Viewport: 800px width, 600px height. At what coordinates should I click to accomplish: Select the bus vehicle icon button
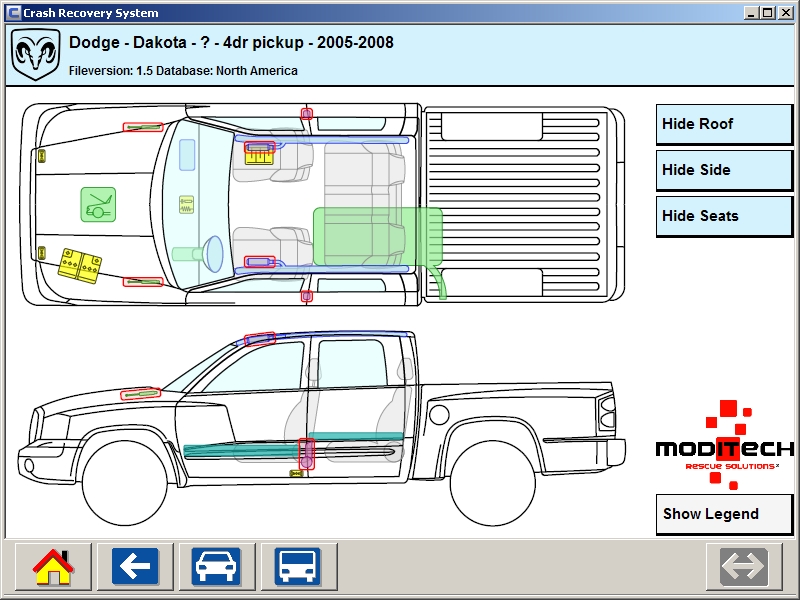[x=298, y=567]
